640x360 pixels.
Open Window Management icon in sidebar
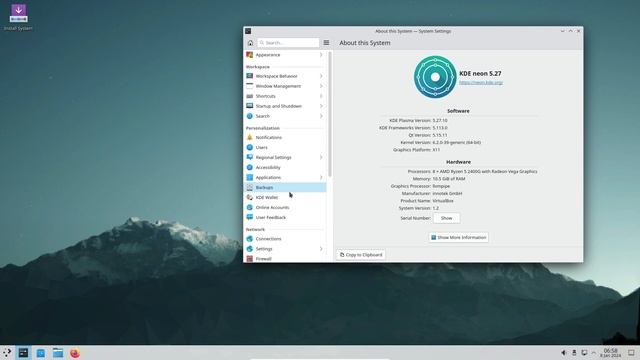(250, 86)
